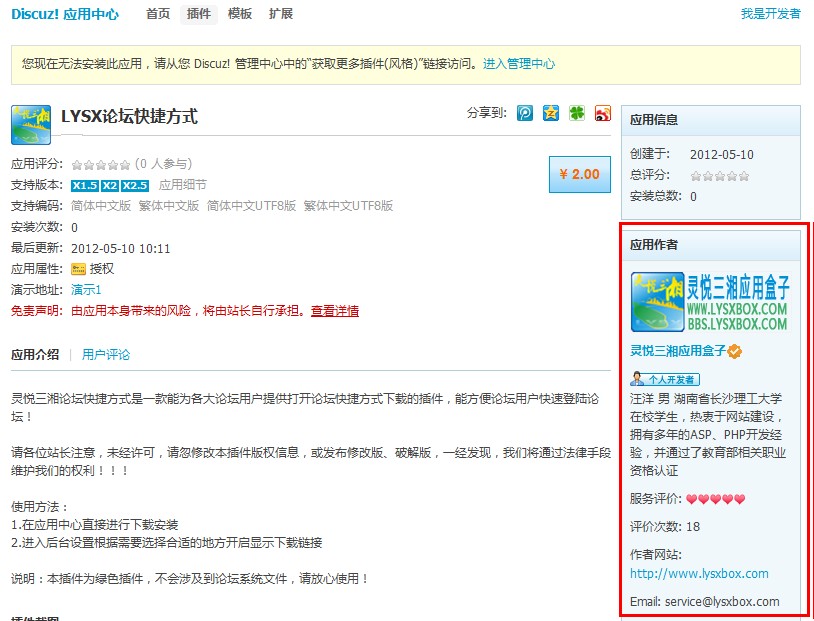The height and width of the screenshot is (621, 814).
Task: Click the Email service@lysxbox.com text
Action: [704, 602]
